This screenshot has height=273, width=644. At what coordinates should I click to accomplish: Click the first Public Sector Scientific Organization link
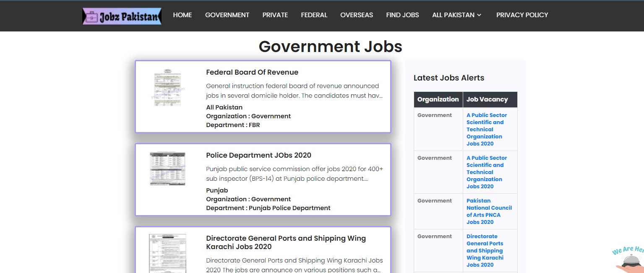pos(487,129)
